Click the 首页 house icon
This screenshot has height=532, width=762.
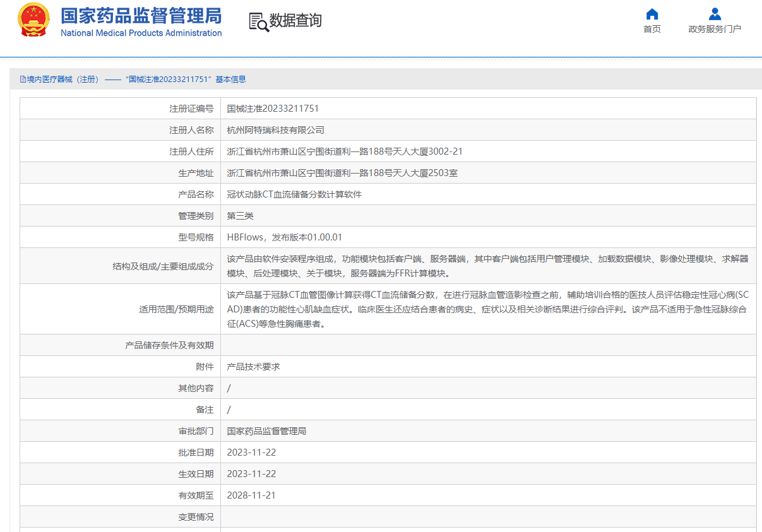pos(652,14)
